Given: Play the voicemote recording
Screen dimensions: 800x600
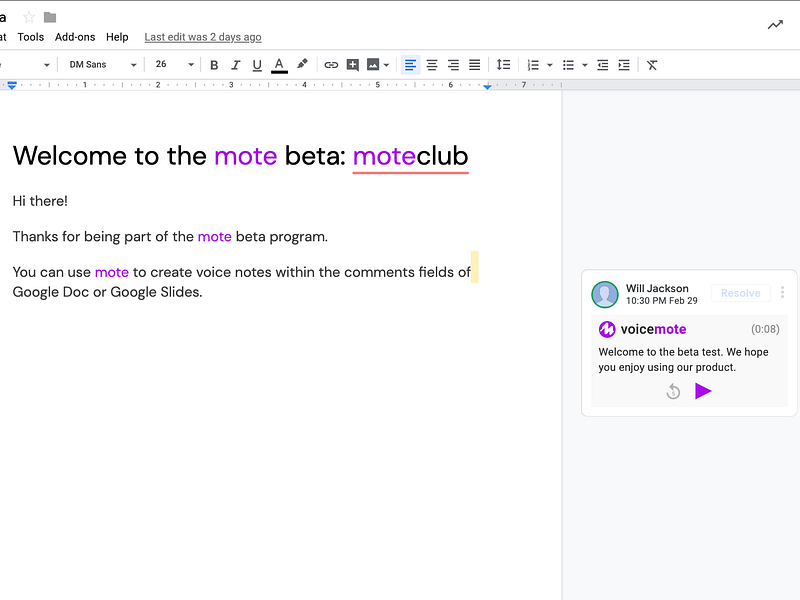Looking at the screenshot, I should (x=703, y=391).
